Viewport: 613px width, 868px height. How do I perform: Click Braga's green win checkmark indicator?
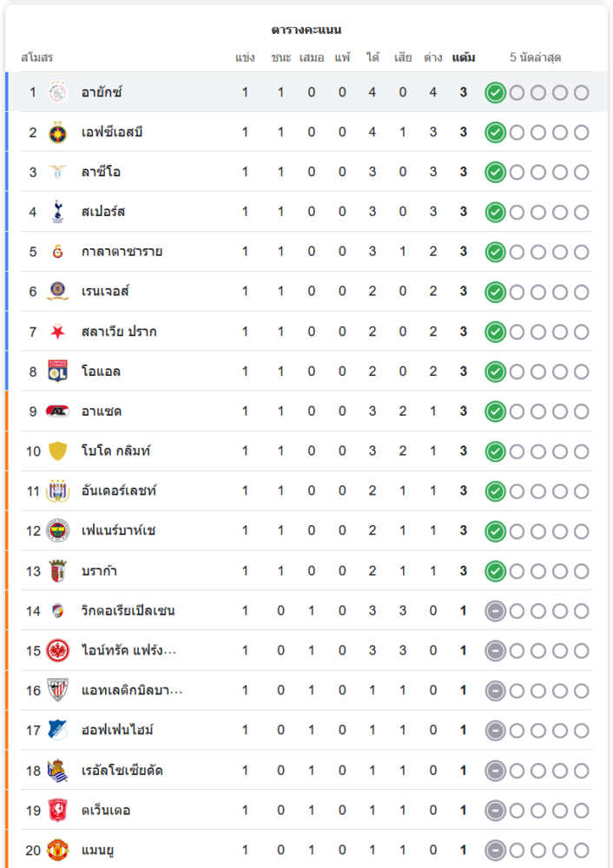(x=495, y=572)
